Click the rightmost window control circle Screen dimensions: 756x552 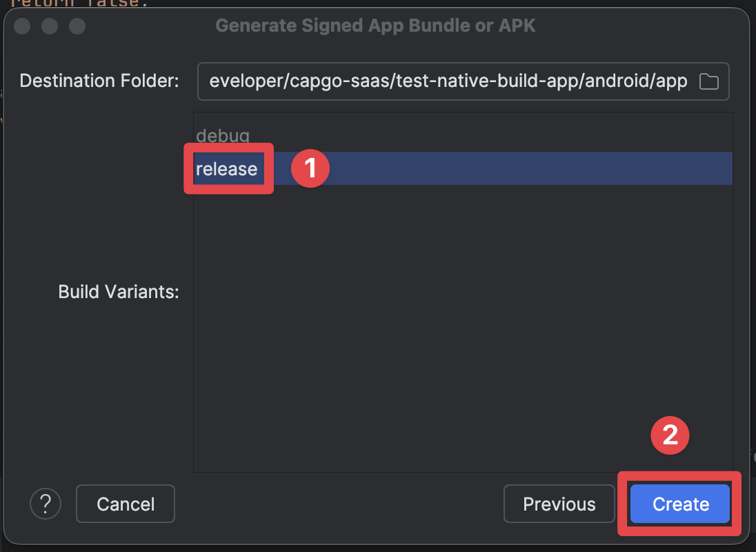tap(77, 26)
